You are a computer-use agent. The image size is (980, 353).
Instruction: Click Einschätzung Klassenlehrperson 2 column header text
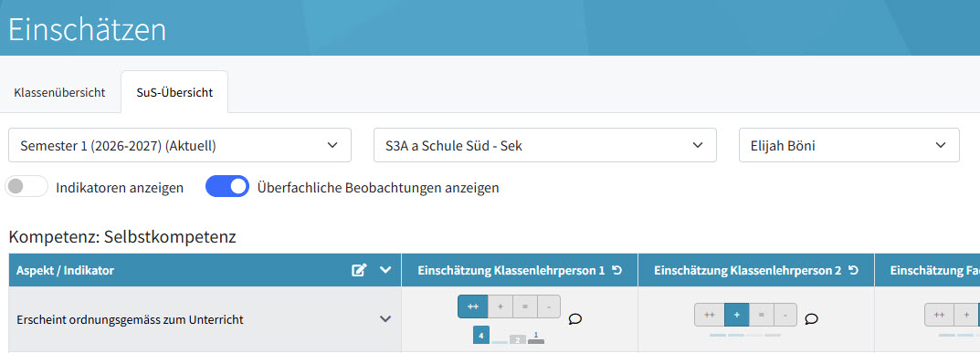(747, 271)
